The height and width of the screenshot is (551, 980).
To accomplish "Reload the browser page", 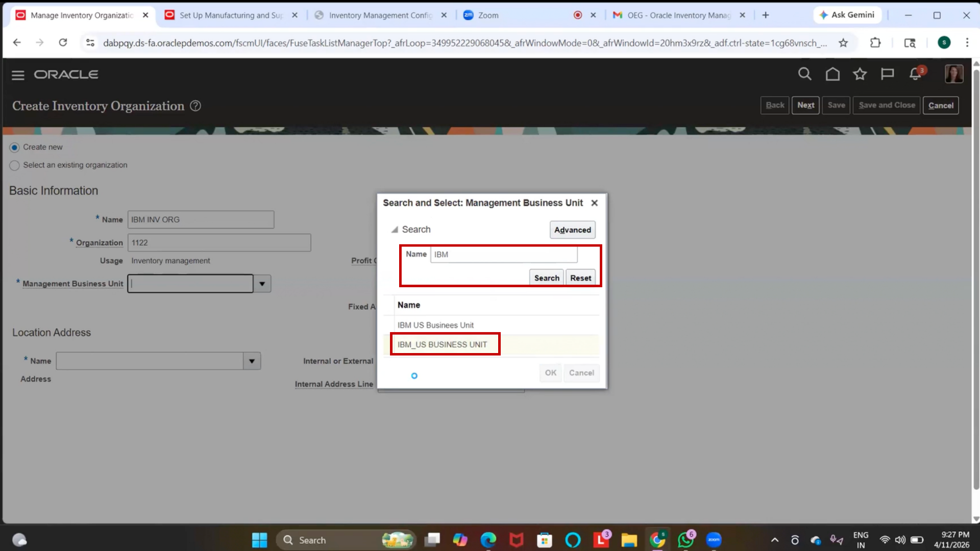I will pos(63,43).
